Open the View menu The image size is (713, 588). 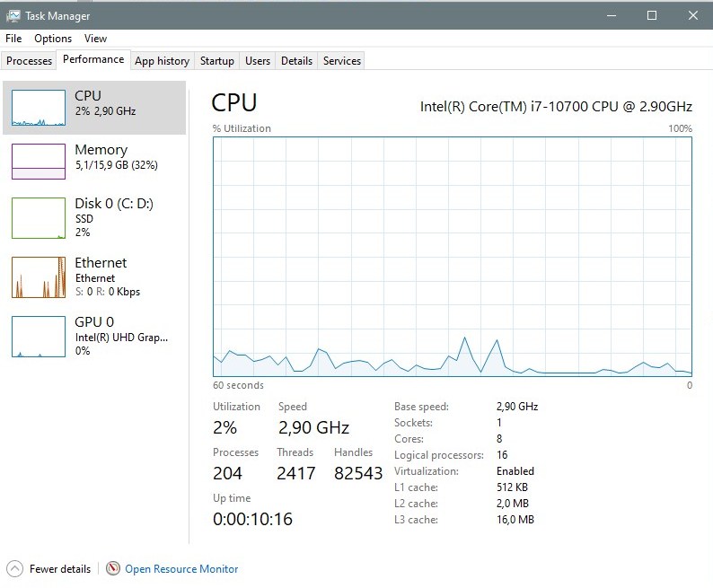pos(95,39)
